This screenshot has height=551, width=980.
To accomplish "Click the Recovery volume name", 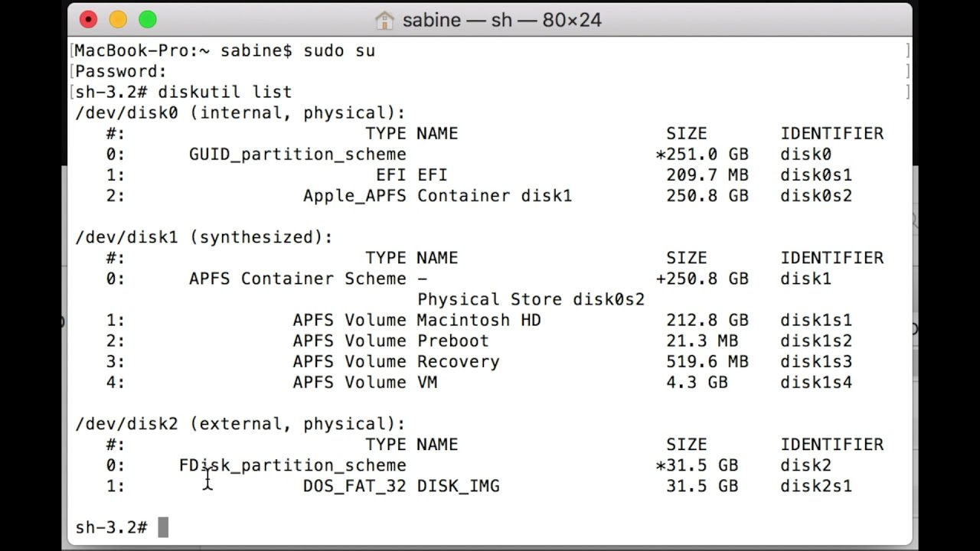I will pyautogui.click(x=458, y=361).
